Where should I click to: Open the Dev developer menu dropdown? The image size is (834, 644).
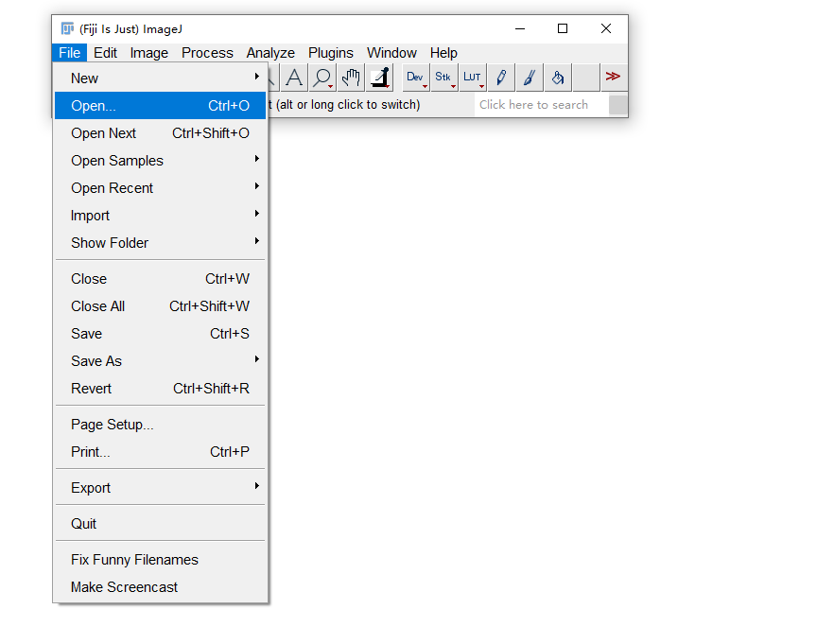(x=416, y=78)
